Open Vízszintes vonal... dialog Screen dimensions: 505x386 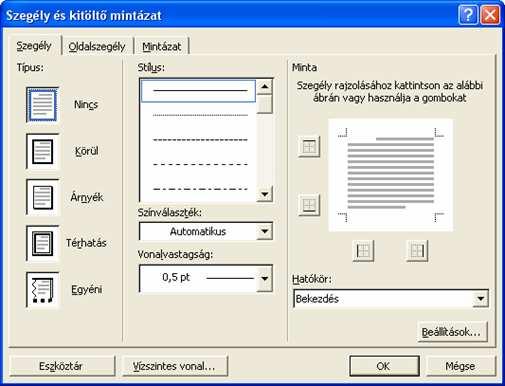[175, 366]
